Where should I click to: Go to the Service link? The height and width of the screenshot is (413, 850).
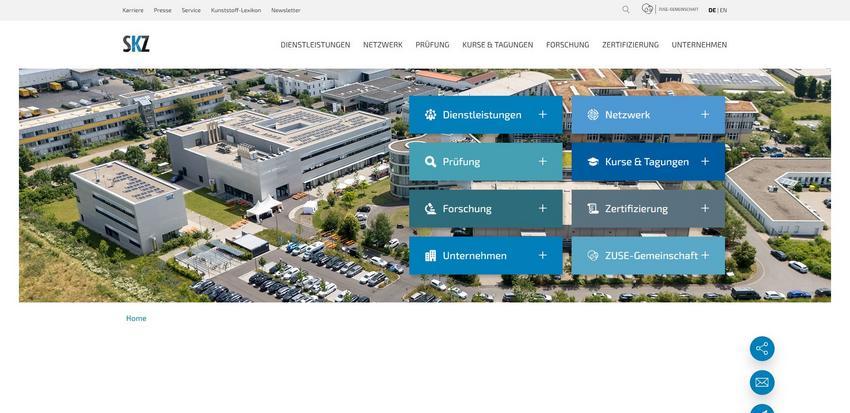tap(191, 10)
